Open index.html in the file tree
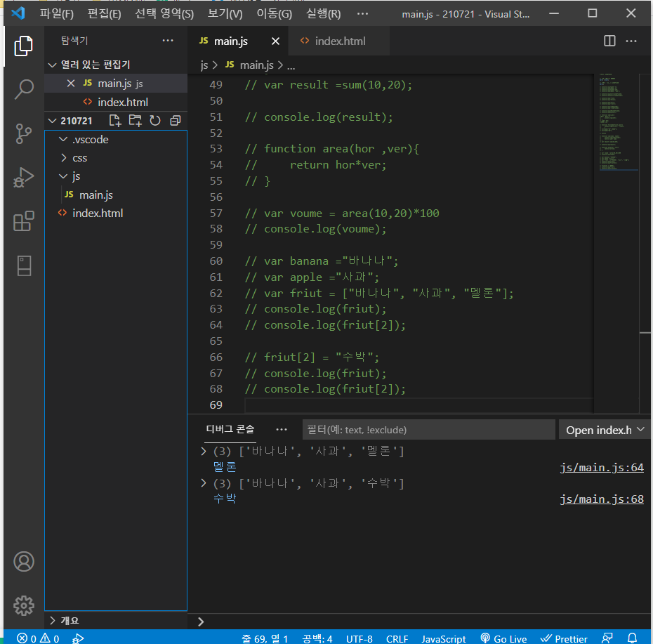 pyautogui.click(x=98, y=213)
